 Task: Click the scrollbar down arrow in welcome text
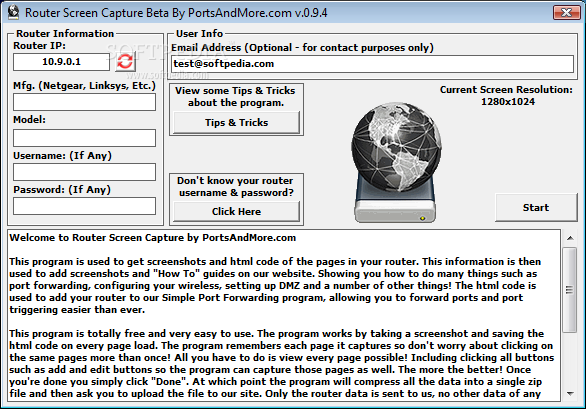click(x=570, y=393)
